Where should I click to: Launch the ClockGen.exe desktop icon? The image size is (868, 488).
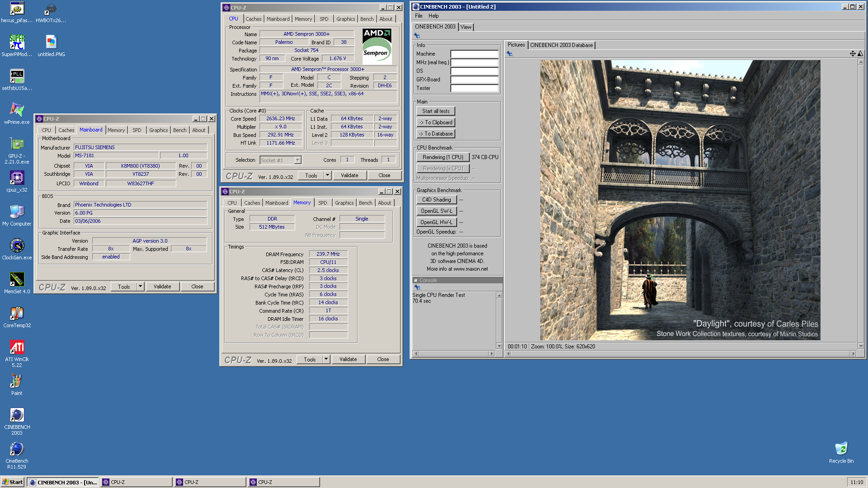coord(17,249)
